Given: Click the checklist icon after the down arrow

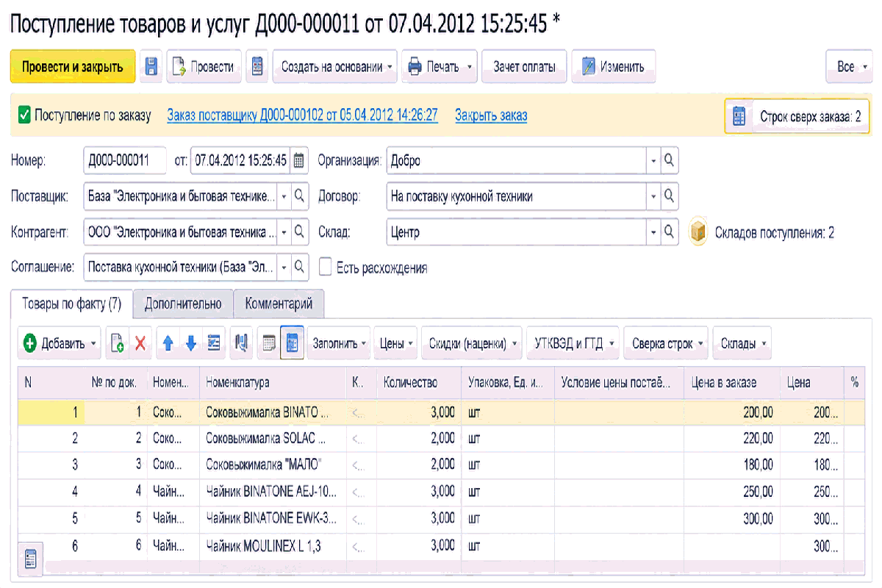Looking at the screenshot, I should point(214,343).
